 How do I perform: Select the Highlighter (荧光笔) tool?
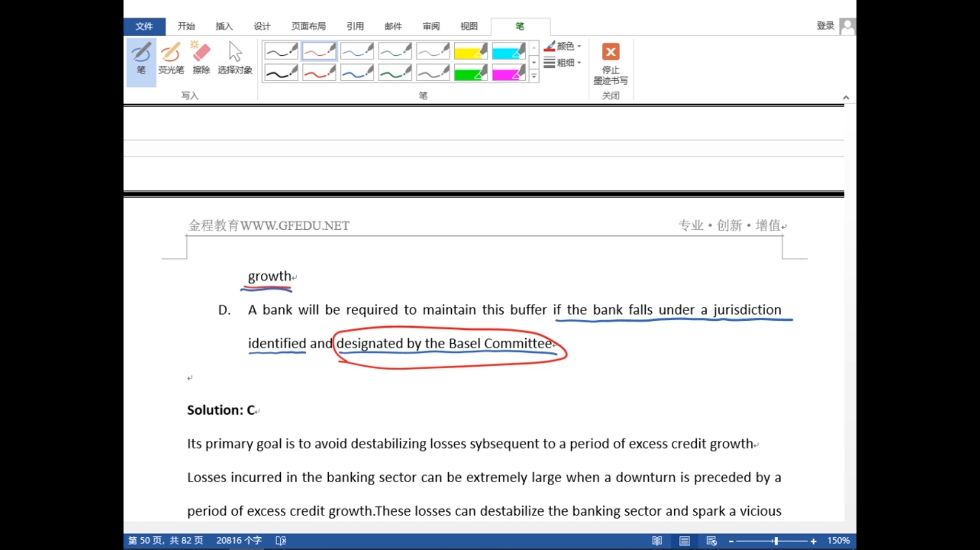[x=170, y=59]
